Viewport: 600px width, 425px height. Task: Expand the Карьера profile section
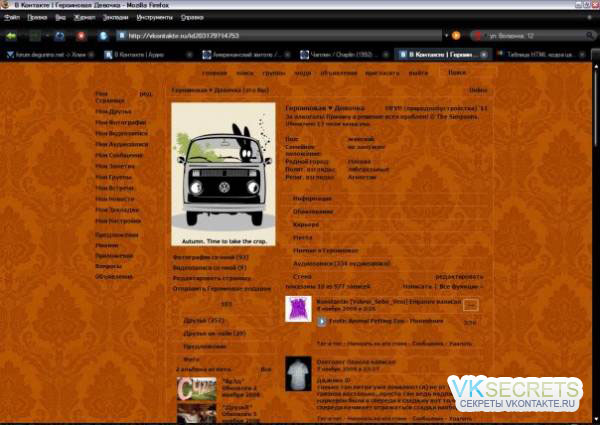[x=306, y=225]
